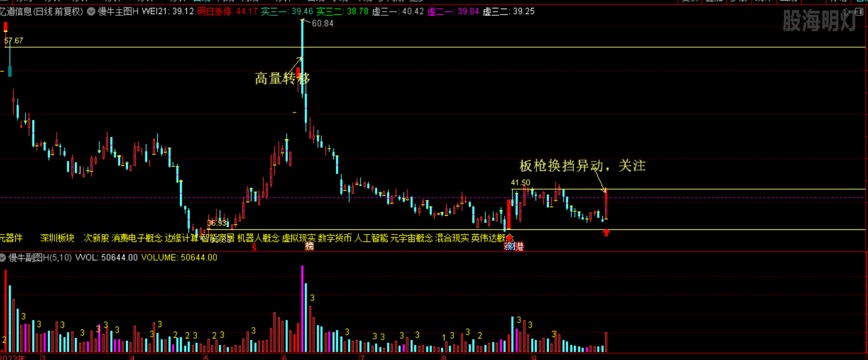The width and height of the screenshot is (868, 360).
Task: Open the 人工智能 concept tag
Action: coord(371,237)
